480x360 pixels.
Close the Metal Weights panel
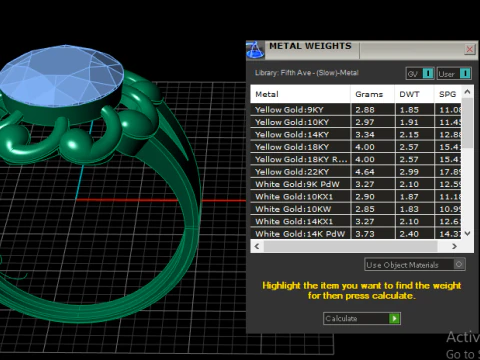coord(469,49)
